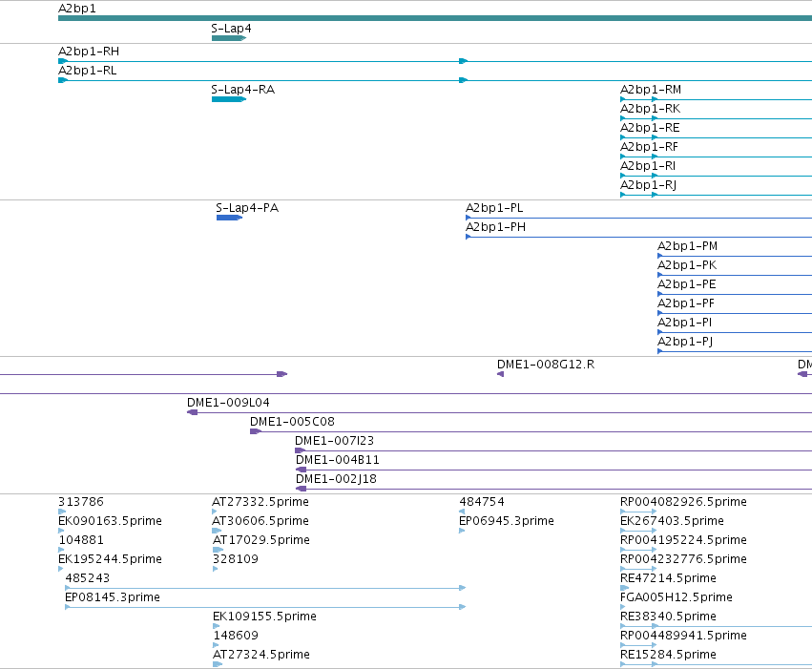Select the A2bp1-PK protein label

[687, 265]
